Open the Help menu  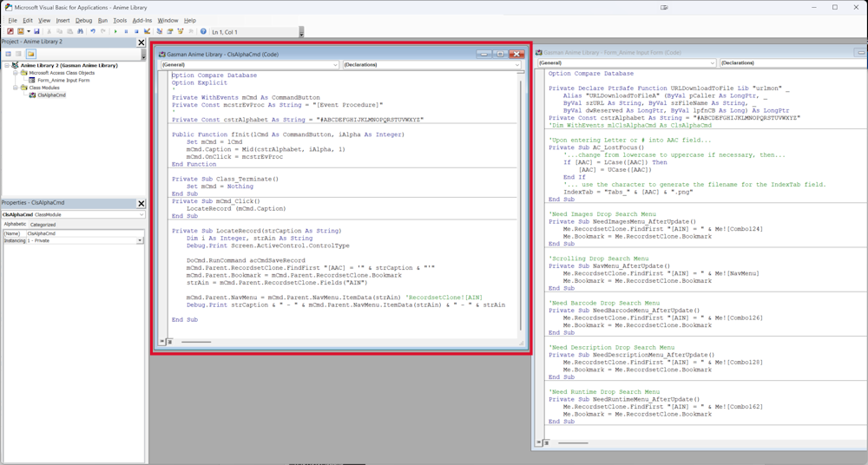(x=190, y=21)
